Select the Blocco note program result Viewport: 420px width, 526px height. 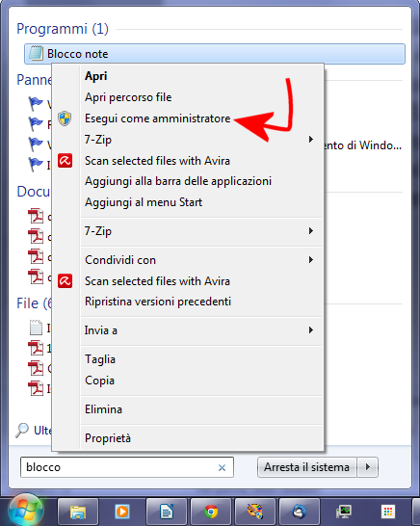tap(215, 54)
